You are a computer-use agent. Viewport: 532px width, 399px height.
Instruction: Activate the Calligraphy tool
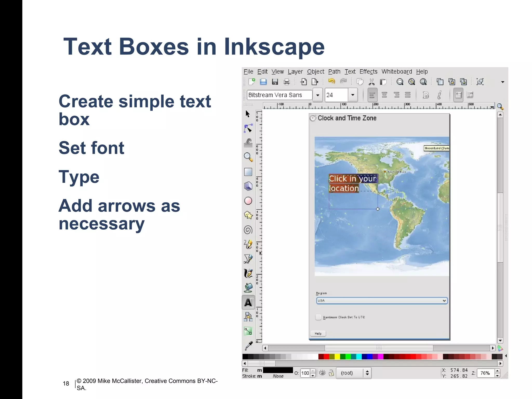click(x=248, y=273)
